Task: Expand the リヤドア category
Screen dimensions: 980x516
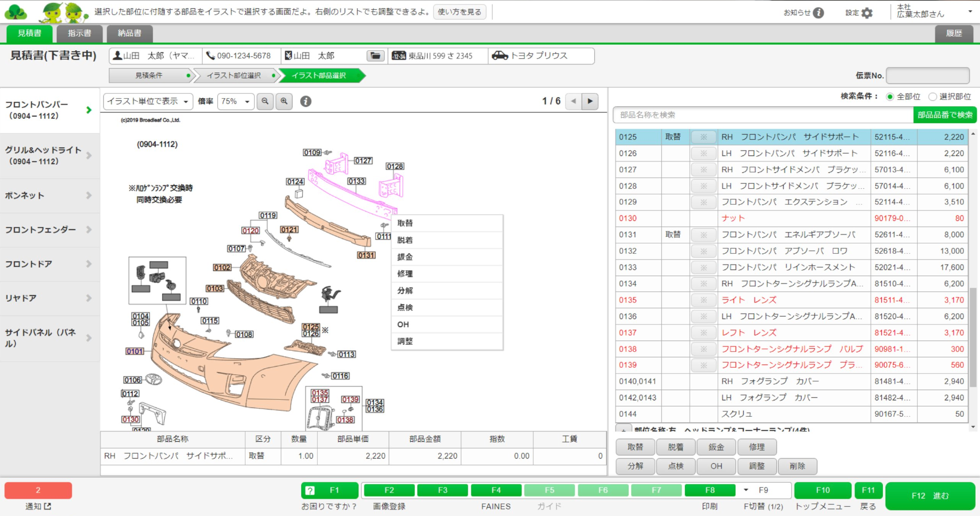Action: pyautogui.click(x=50, y=298)
